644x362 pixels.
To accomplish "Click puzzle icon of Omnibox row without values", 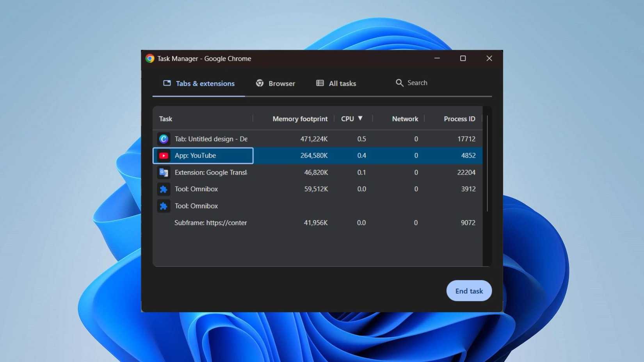I will pyautogui.click(x=164, y=206).
